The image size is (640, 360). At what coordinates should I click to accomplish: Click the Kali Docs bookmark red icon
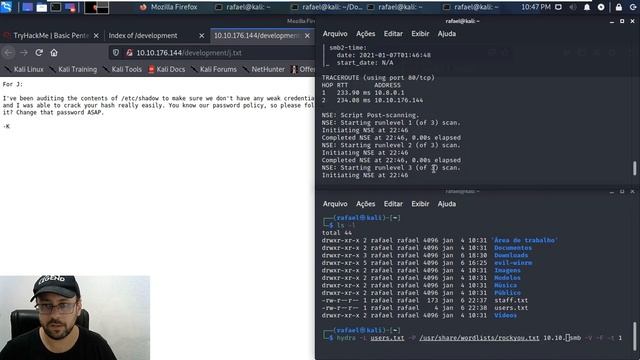(151, 69)
